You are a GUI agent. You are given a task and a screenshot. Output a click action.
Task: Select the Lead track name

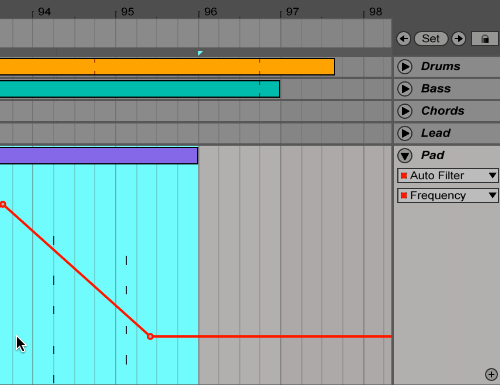click(435, 133)
